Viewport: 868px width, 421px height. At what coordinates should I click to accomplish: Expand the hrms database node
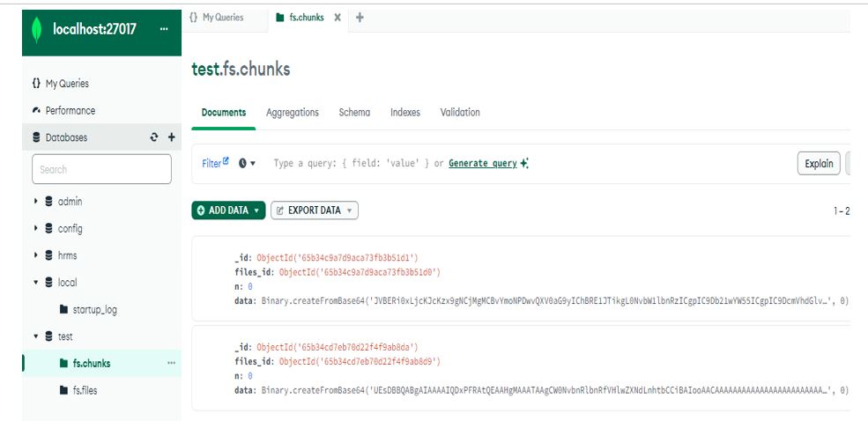36,255
